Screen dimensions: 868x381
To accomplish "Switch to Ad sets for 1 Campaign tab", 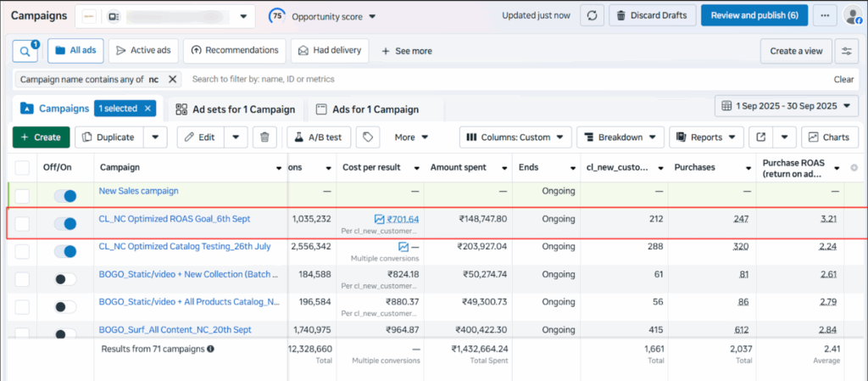I will 235,109.
